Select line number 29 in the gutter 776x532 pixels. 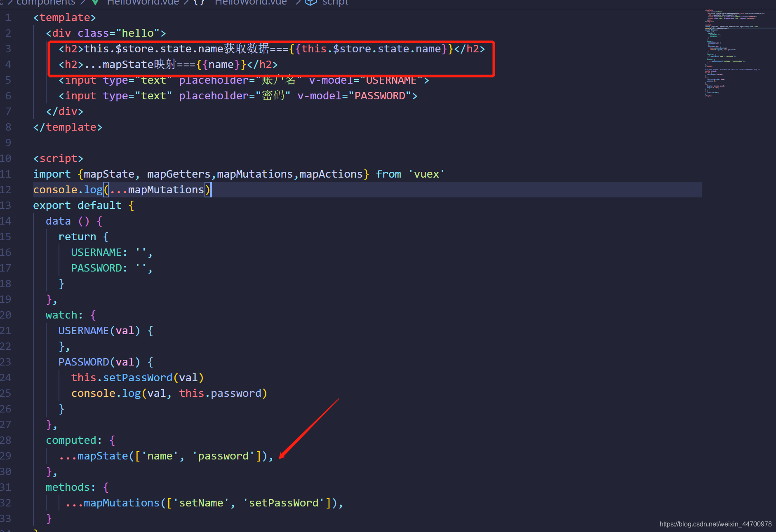coord(6,456)
